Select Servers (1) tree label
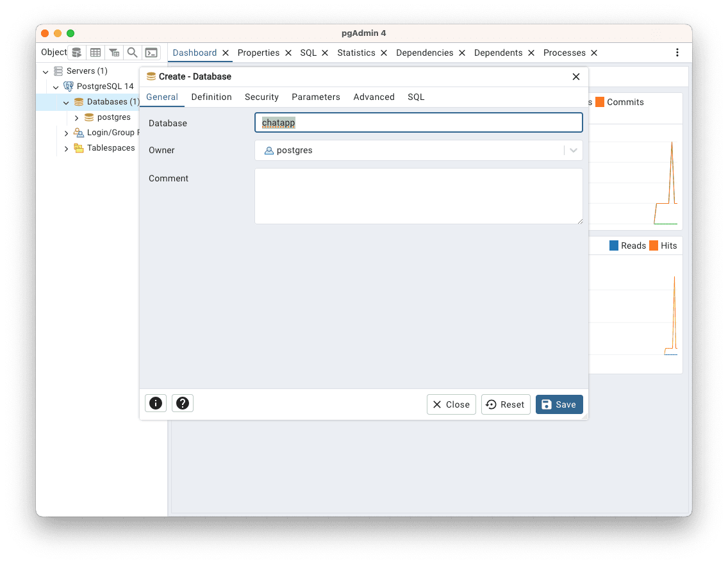 click(87, 71)
